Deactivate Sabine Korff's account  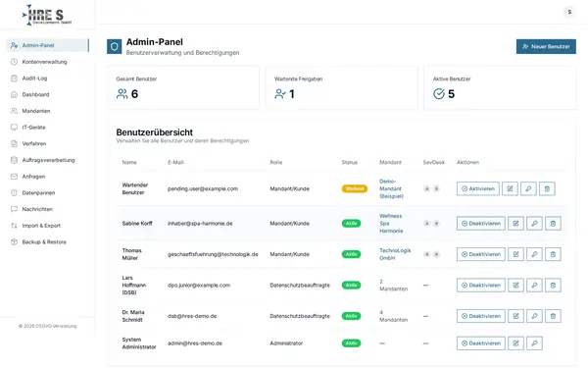coord(481,224)
